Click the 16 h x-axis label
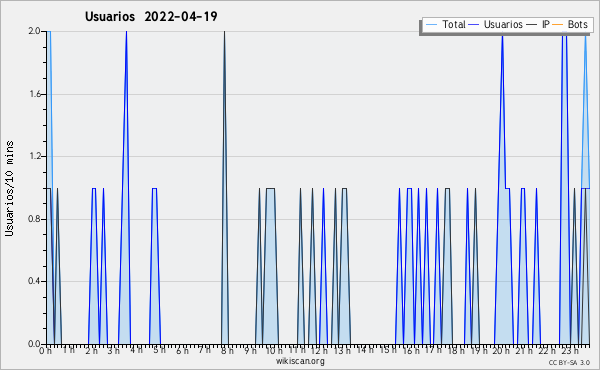600x370 pixels. pyautogui.click(x=411, y=351)
